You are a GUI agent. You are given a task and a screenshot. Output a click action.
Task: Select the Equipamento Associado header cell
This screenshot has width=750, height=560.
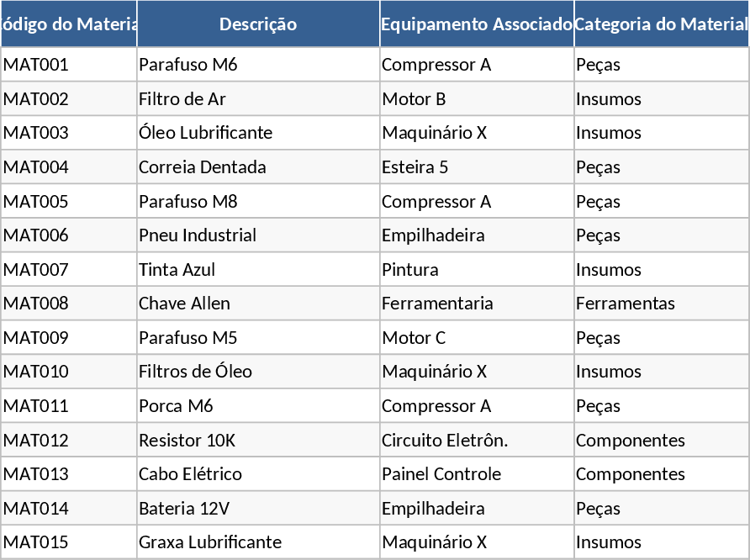(x=477, y=24)
